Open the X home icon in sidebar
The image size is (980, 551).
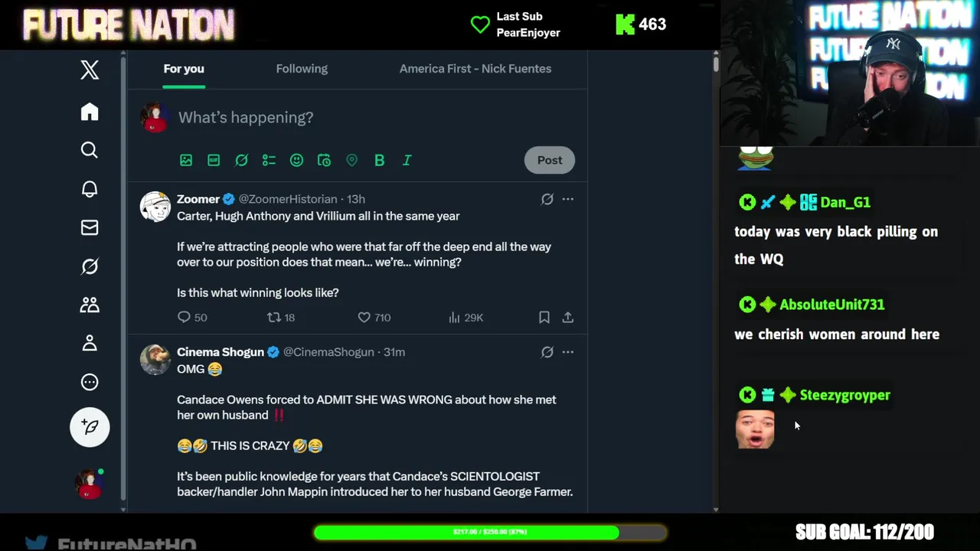point(90,112)
